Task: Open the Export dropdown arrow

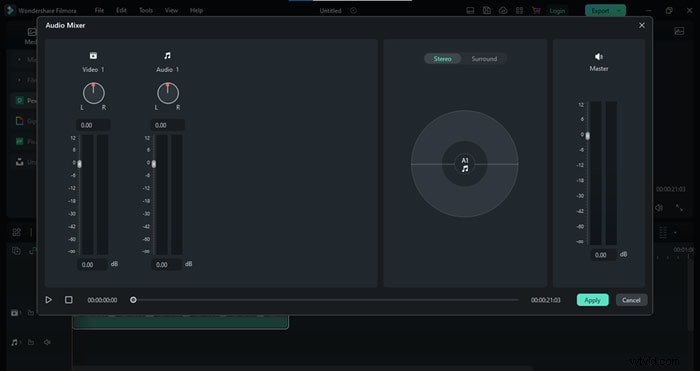Action: [x=619, y=11]
